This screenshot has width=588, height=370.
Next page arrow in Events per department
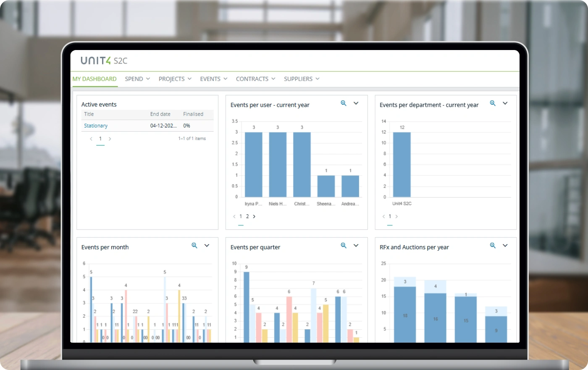point(396,217)
